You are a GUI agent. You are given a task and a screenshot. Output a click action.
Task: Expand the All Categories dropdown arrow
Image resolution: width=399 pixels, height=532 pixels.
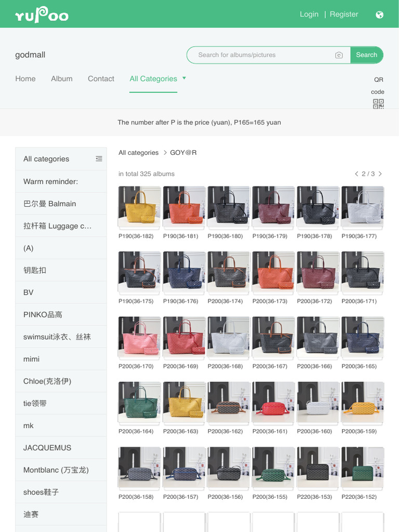click(184, 78)
